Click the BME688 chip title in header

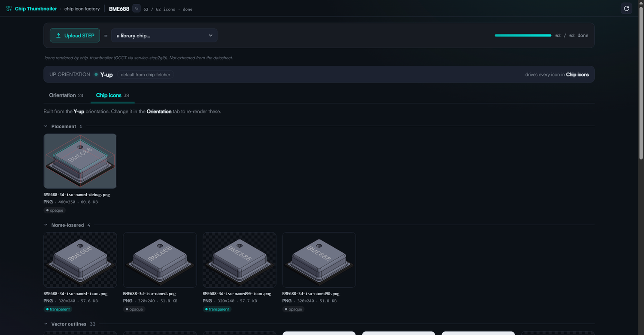(119, 9)
